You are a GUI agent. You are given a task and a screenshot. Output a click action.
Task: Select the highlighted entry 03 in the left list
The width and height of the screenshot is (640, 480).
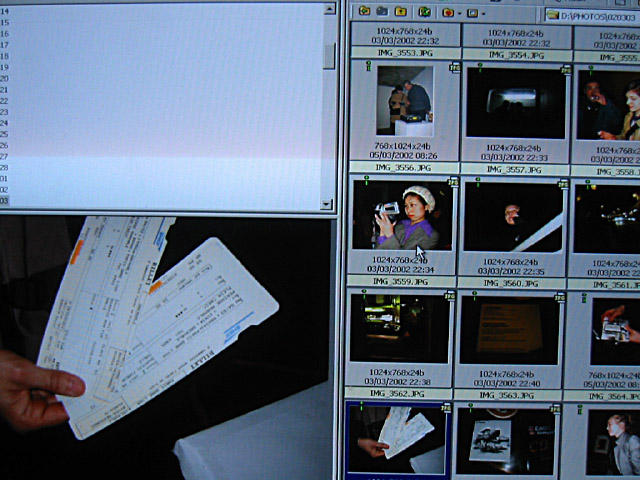4,201
